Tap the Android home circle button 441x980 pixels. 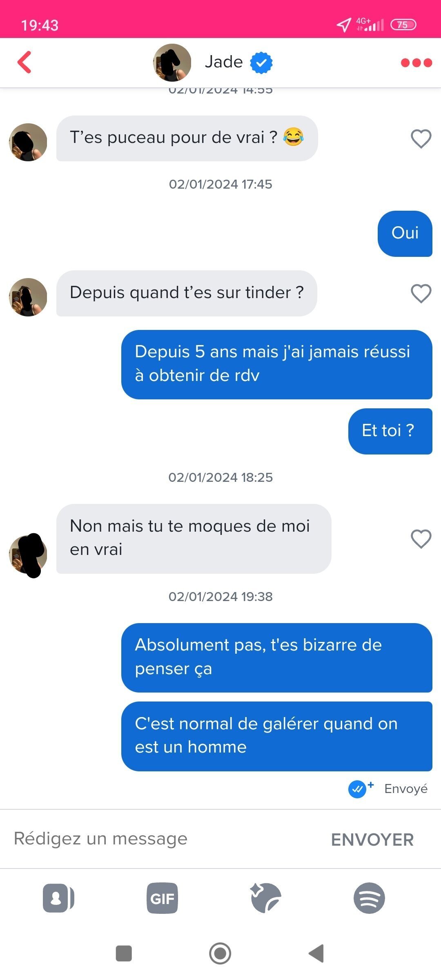tap(220, 953)
